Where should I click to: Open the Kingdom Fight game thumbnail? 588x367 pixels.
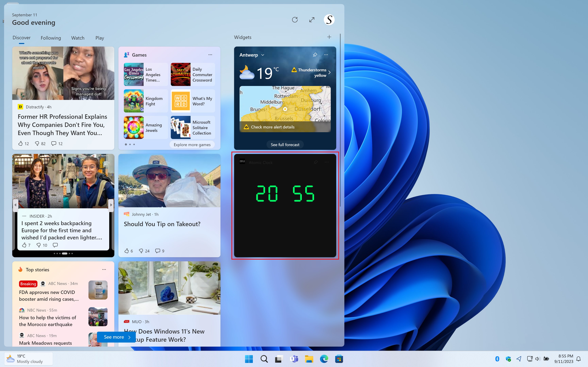pyautogui.click(x=134, y=101)
